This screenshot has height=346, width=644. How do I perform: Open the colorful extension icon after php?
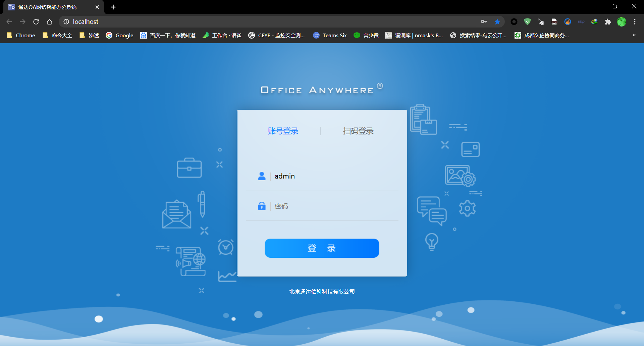594,22
